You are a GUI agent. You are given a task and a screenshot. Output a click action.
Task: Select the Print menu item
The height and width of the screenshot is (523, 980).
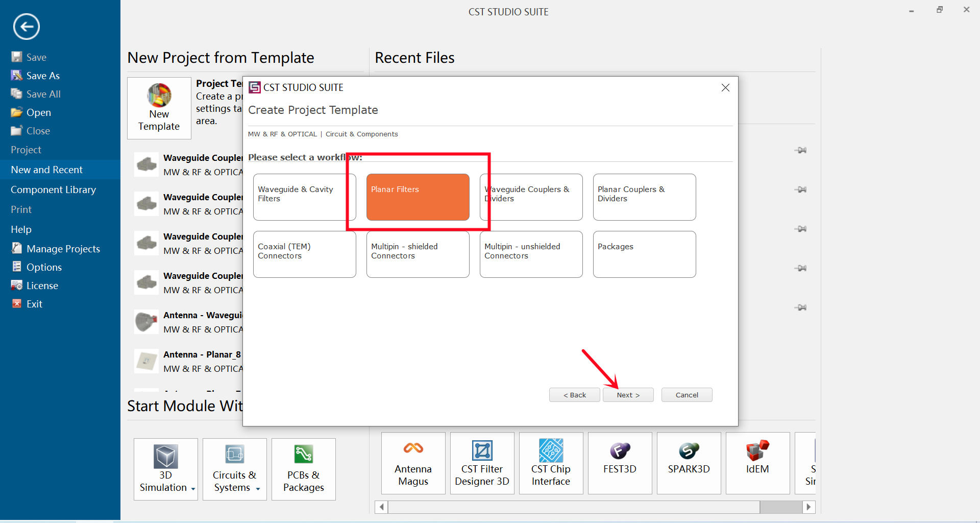60,209
